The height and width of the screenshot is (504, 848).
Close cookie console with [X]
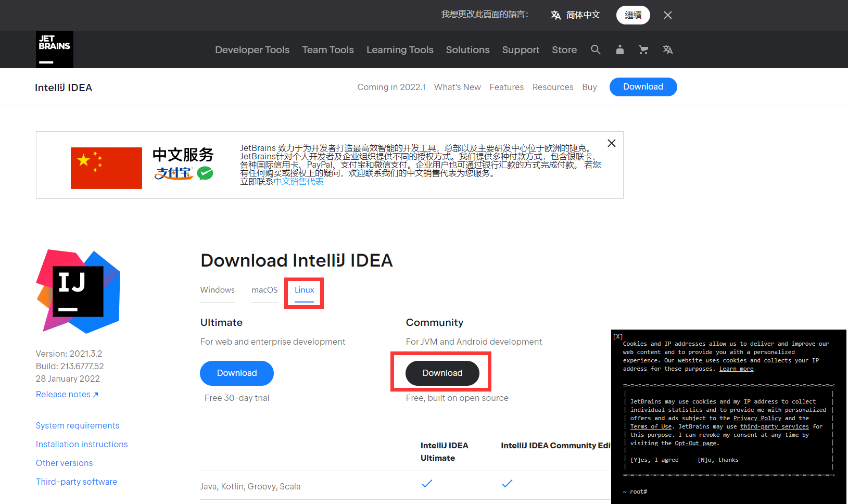click(618, 336)
